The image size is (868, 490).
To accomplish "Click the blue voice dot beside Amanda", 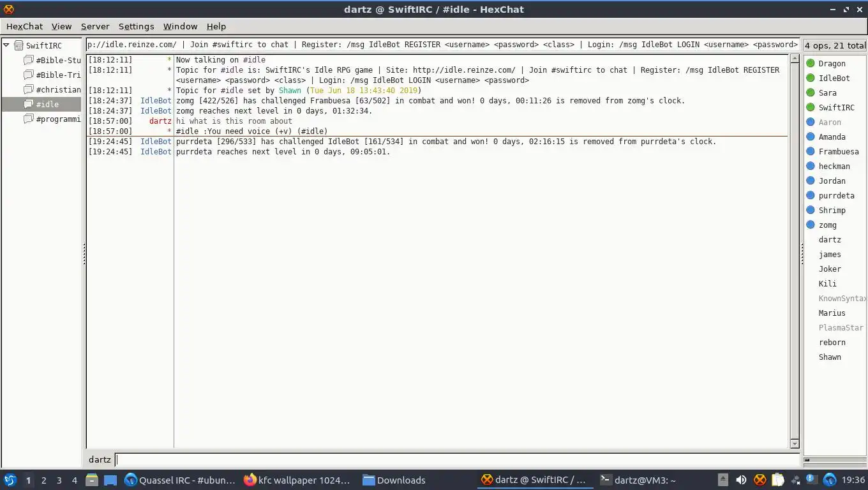I will [811, 137].
